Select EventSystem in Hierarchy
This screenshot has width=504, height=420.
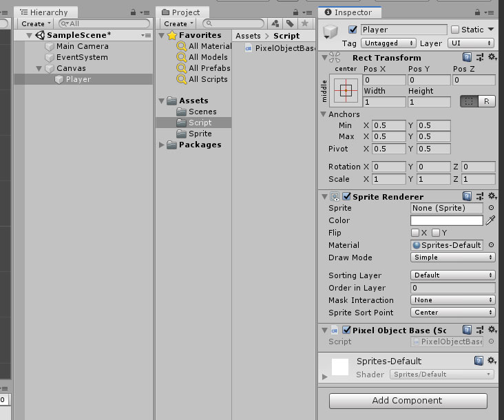click(82, 57)
